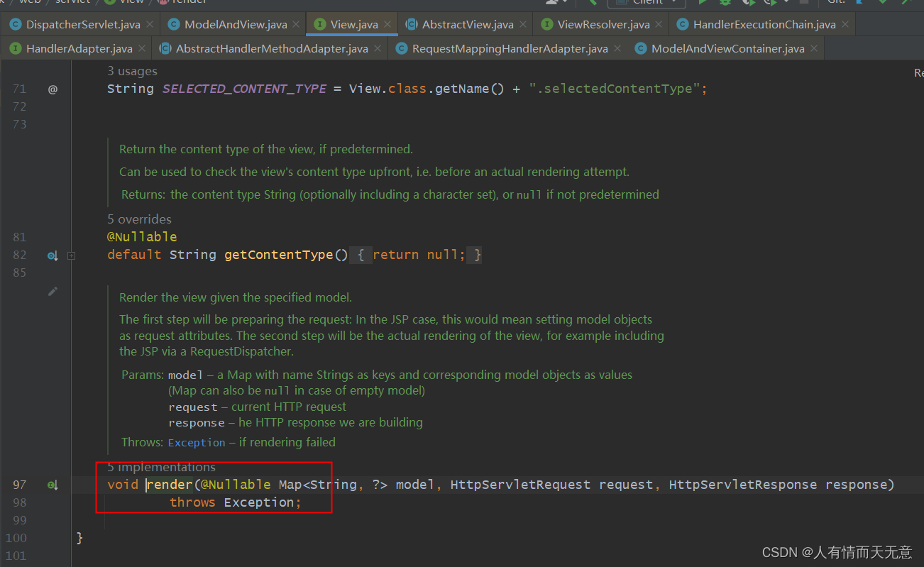Click the 'response' param in the rendered doc

(197, 423)
